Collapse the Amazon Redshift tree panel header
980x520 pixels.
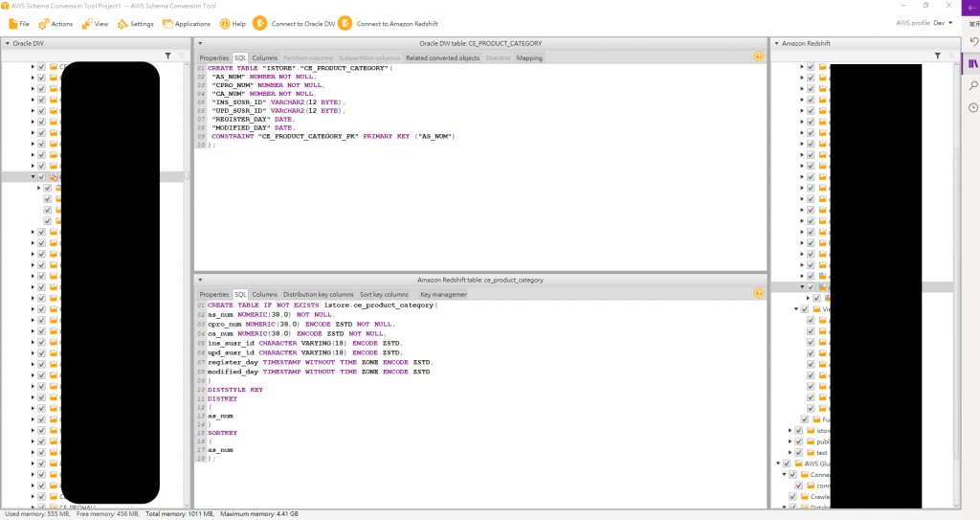click(x=777, y=44)
